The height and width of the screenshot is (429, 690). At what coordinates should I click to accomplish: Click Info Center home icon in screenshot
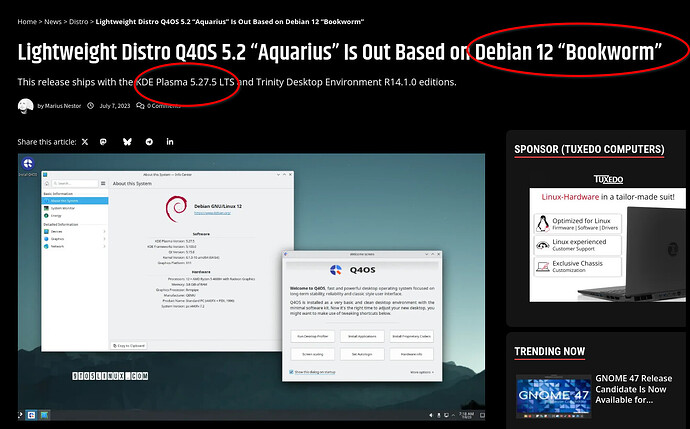pyautogui.click(x=47, y=183)
